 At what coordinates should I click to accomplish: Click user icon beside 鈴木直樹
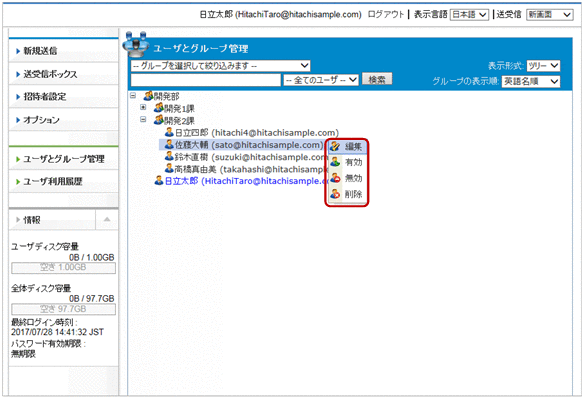(x=169, y=156)
